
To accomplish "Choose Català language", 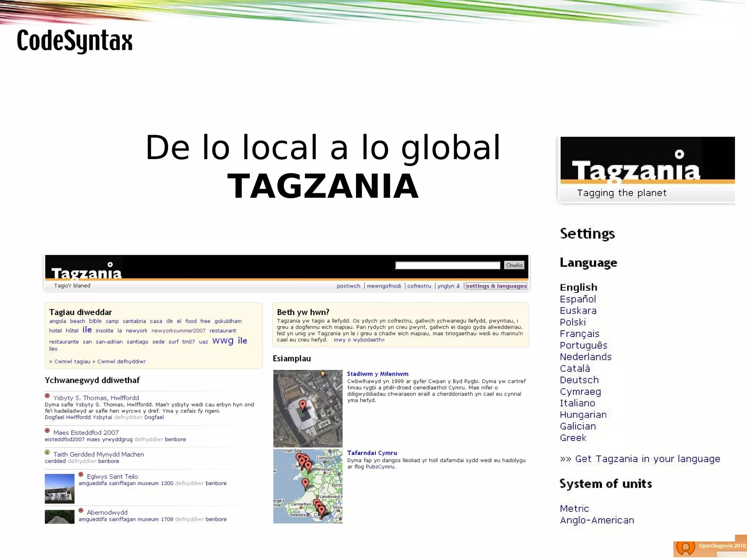I will click(575, 369).
